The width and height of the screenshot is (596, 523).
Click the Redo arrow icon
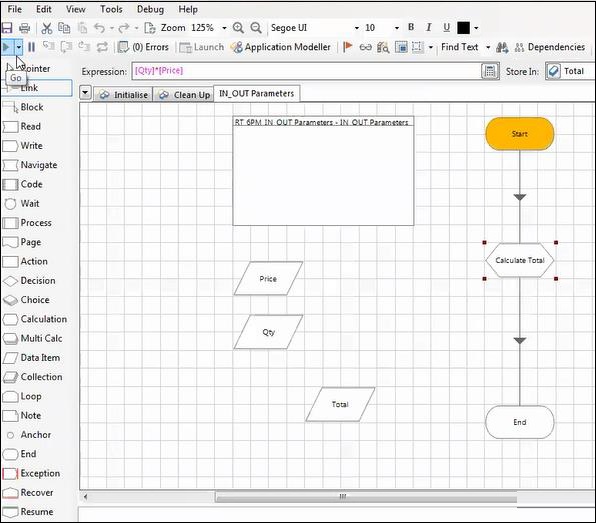click(x=124, y=28)
